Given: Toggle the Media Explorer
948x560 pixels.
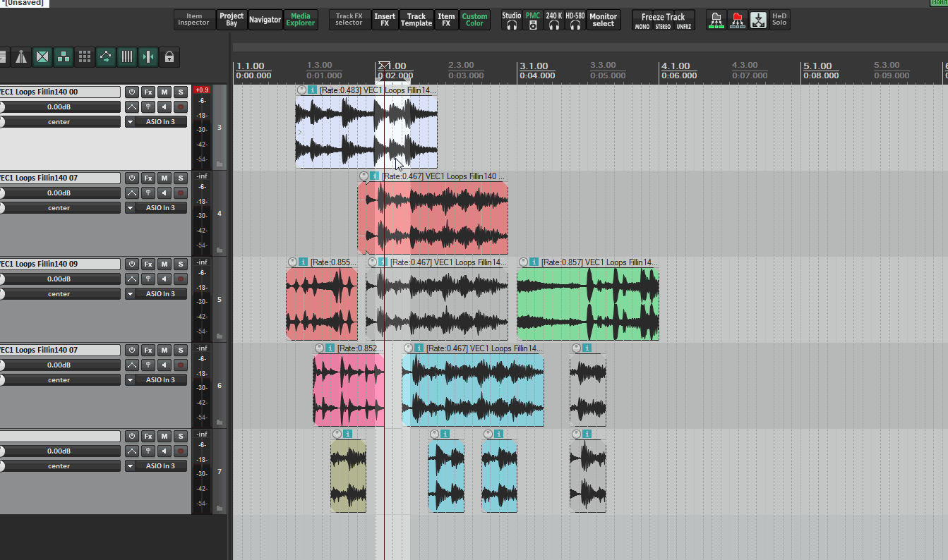Looking at the screenshot, I should click(301, 20).
